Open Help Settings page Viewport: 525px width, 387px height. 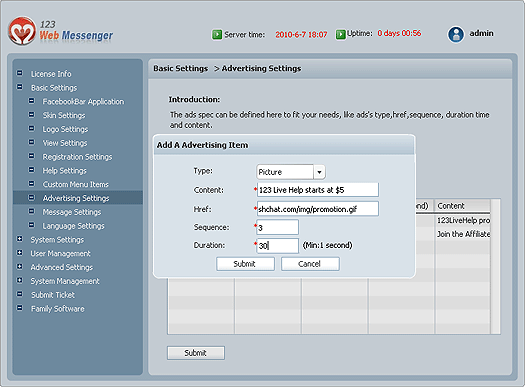click(64, 170)
